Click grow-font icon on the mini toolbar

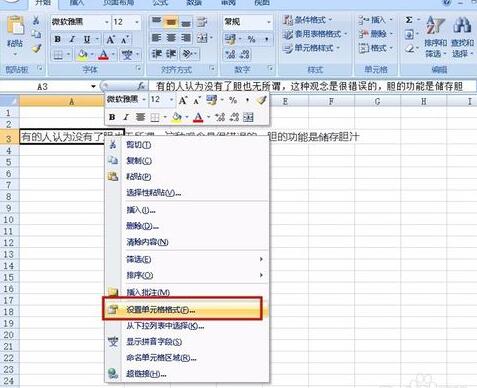coord(183,100)
